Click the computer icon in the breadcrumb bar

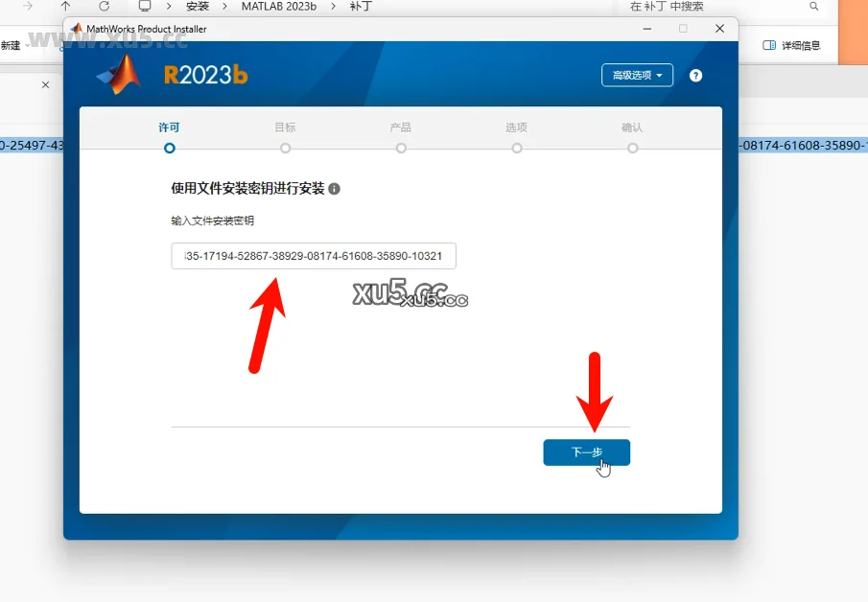pos(145,6)
